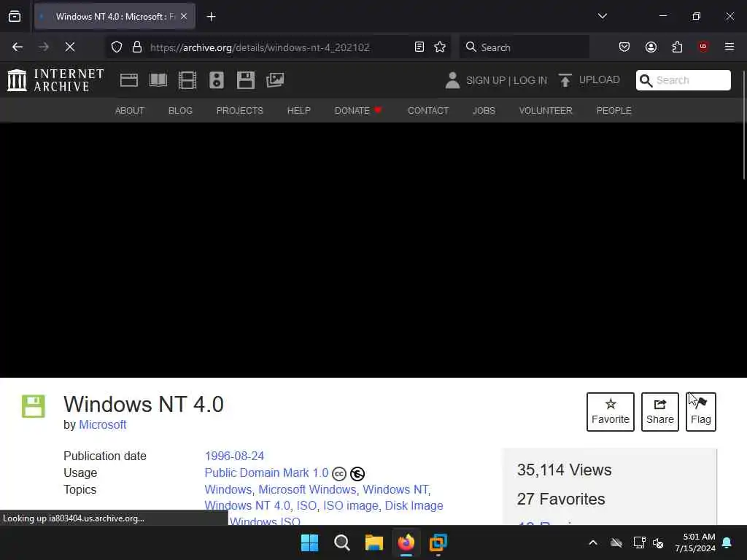This screenshot has height=560, width=747.
Task: Open the uBlock Origin extension icon
Action: (x=703, y=47)
